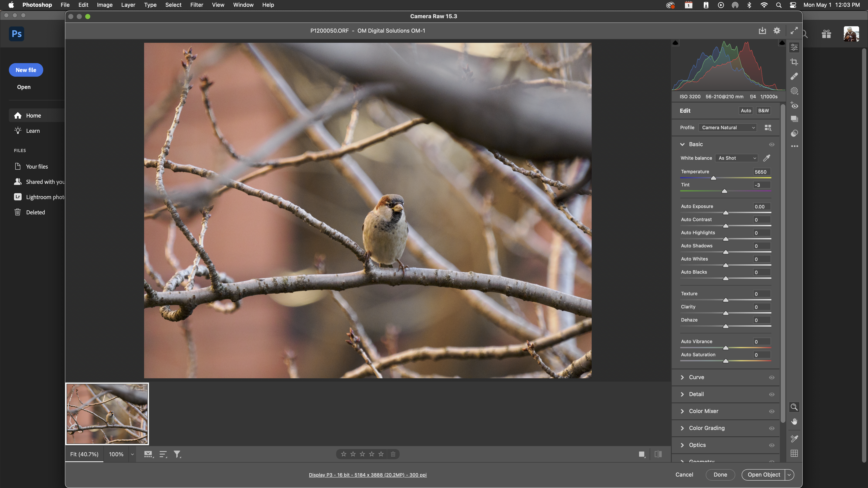The height and width of the screenshot is (488, 868).
Task: Open the White balance As Shot dropdown
Action: click(x=737, y=158)
